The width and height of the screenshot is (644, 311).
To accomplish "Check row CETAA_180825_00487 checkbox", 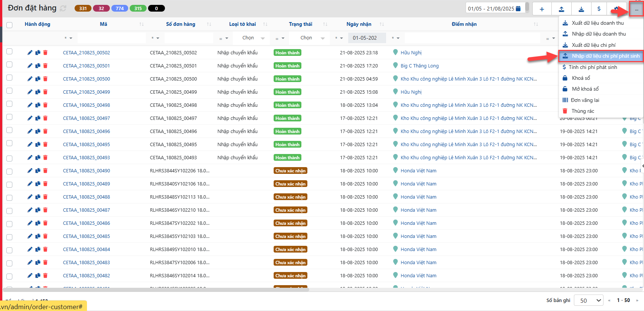I will [x=9, y=211].
